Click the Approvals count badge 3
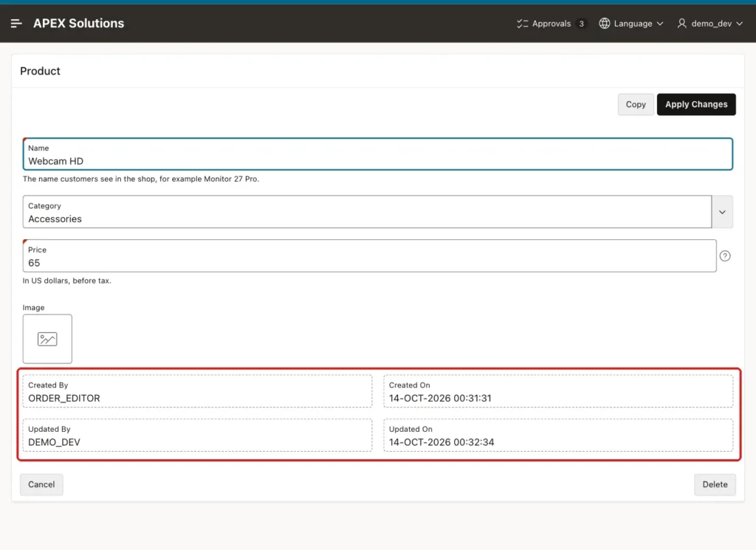The height and width of the screenshot is (550, 756). point(582,24)
